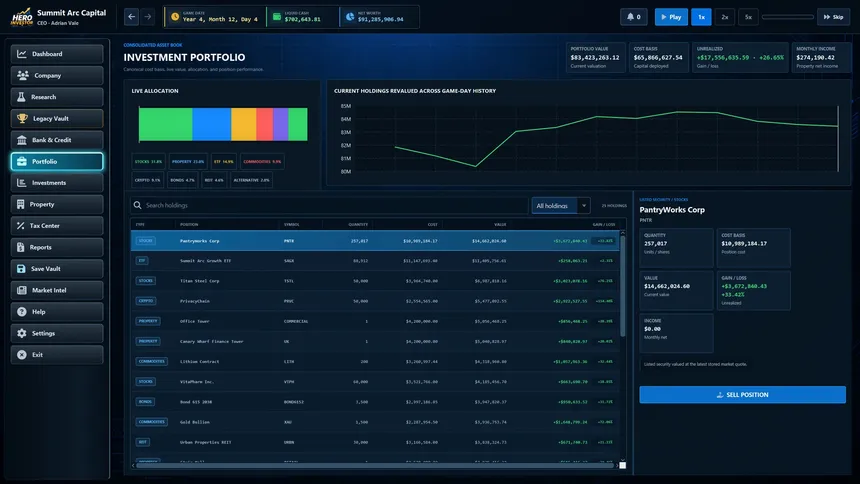Click the Help question mark icon
The width and height of the screenshot is (860, 484).
tap(21, 312)
